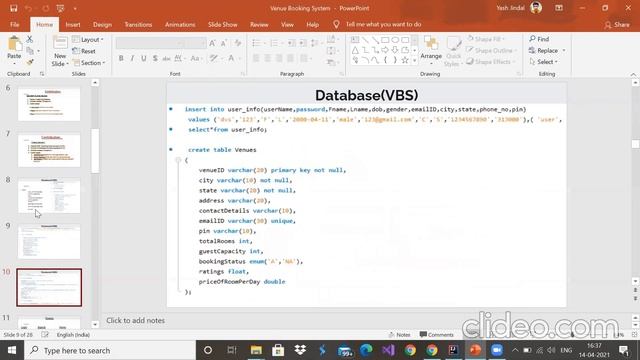Screen dimensions: 640x360
Task: Click the Format Painter brush icon
Action: (30, 62)
